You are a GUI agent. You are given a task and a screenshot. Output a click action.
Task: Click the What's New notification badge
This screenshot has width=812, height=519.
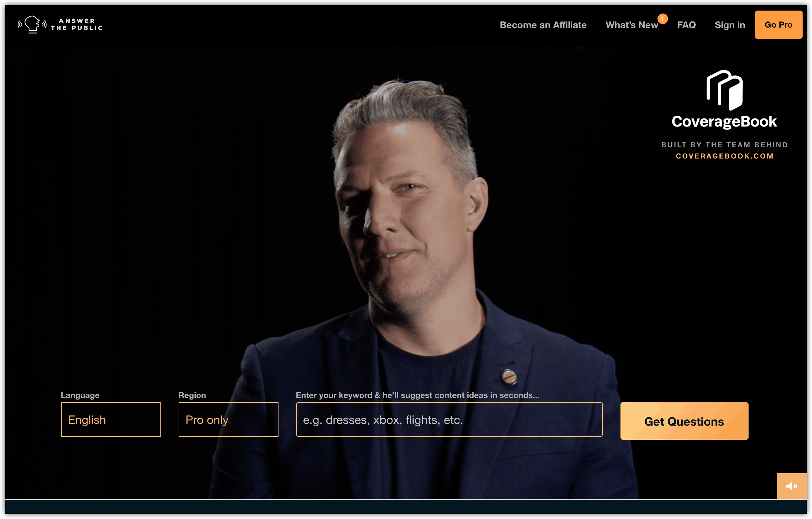pos(663,19)
